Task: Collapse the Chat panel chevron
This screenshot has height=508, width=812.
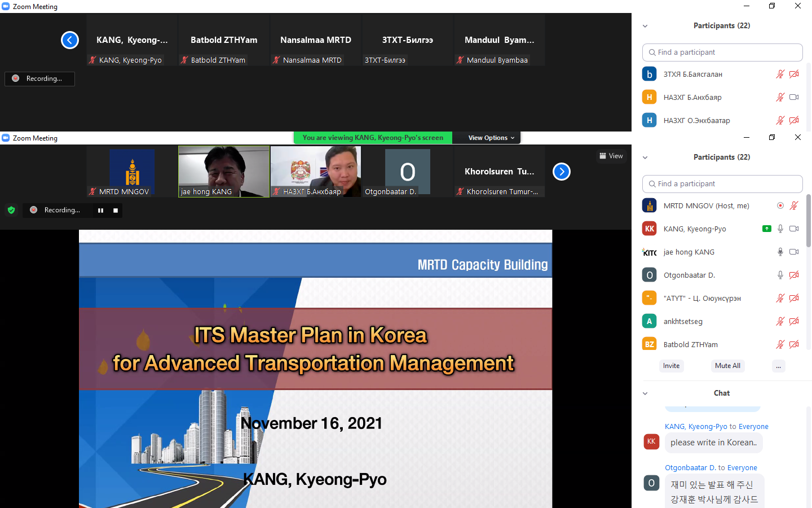Action: click(x=645, y=393)
